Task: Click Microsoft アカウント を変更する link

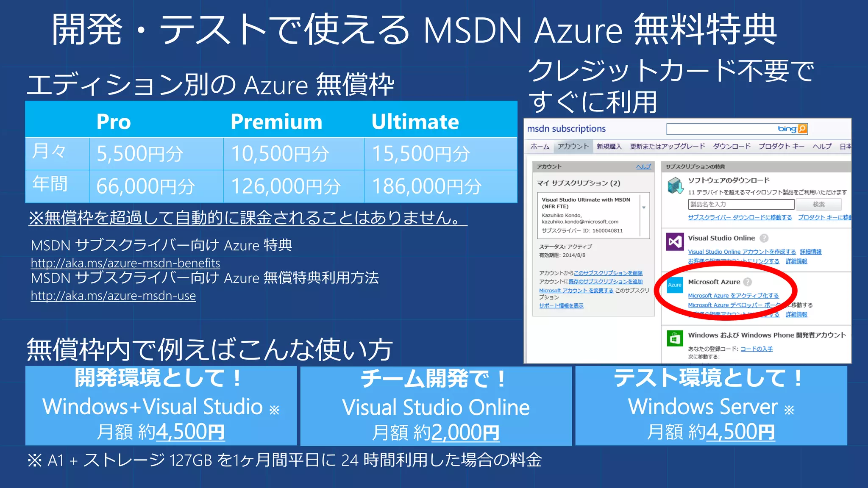Action: 576,291
